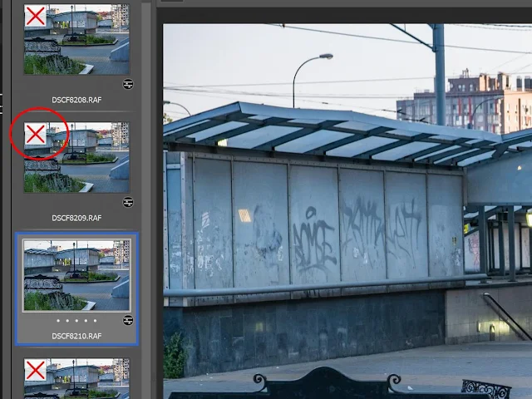
Task: Click the file name DSCF8210.RAF
Action: [76, 336]
